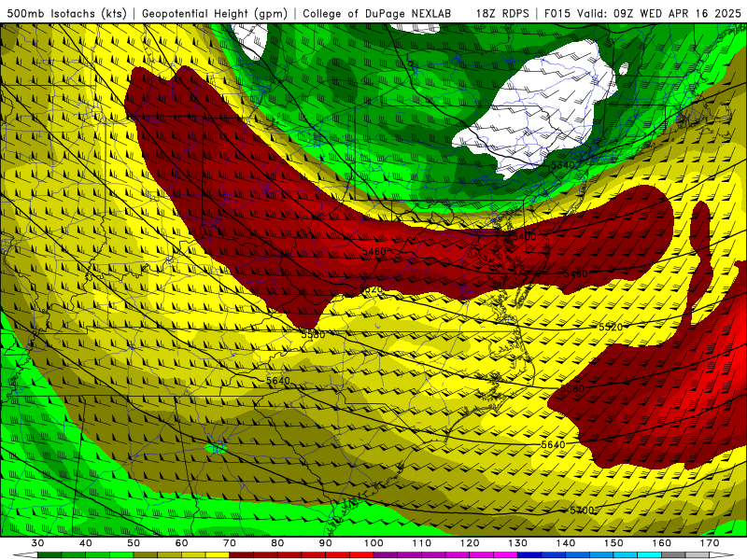The image size is (747, 560).
Task: Click the 90 label on the color scale
Action: (x=325, y=543)
